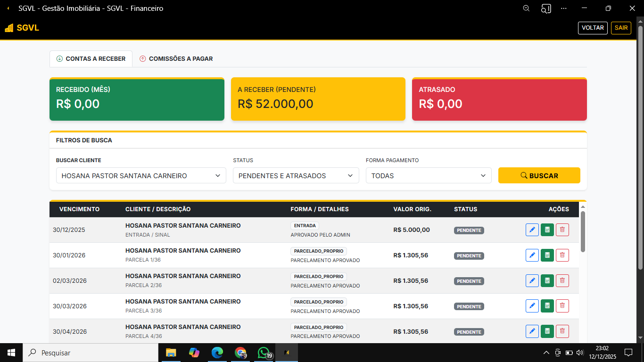Edit the entrada installment due 30/12/2025

coord(532,230)
